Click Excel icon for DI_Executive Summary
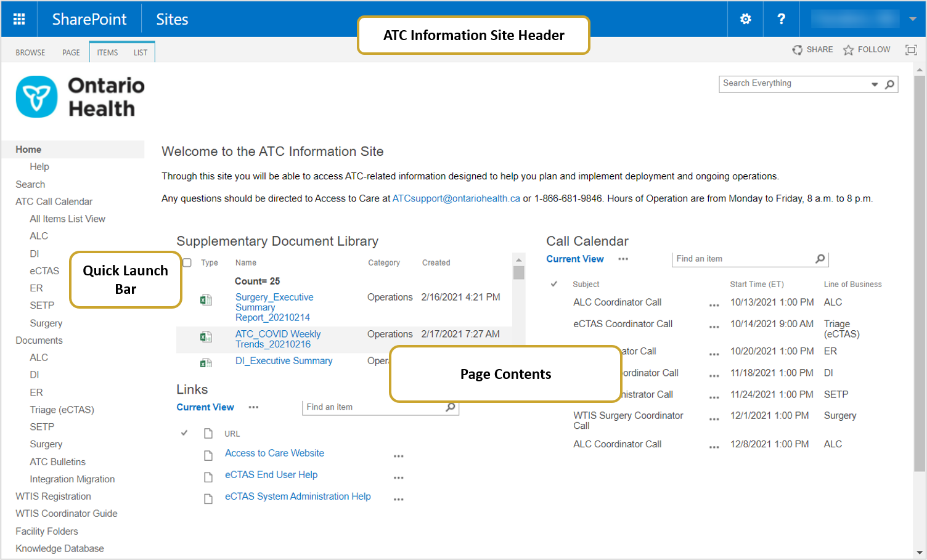The height and width of the screenshot is (560, 927). tap(206, 363)
